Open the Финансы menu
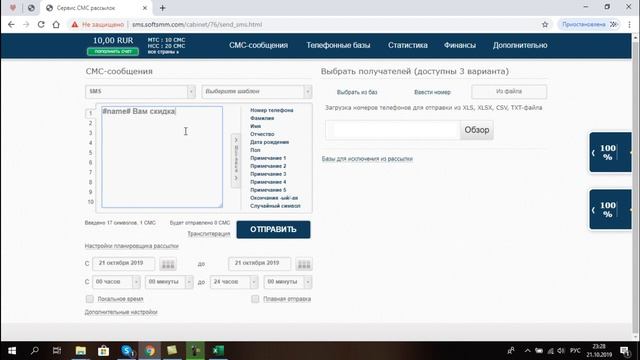 coord(460,45)
